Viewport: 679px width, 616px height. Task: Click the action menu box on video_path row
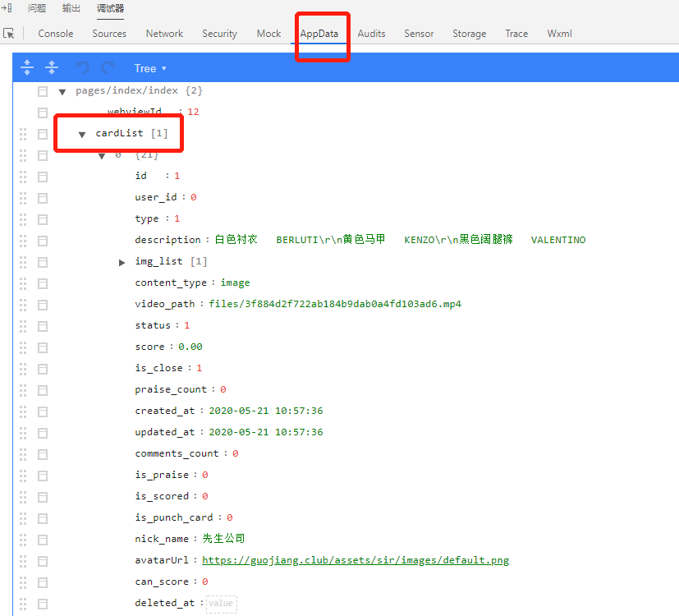(x=43, y=305)
